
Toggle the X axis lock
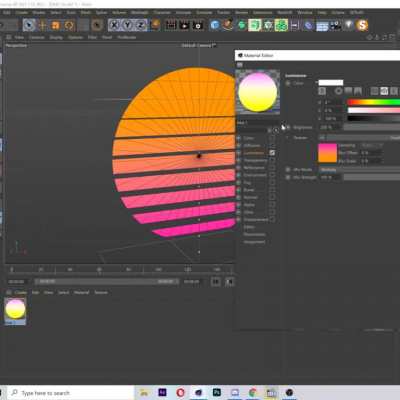[x=114, y=25]
